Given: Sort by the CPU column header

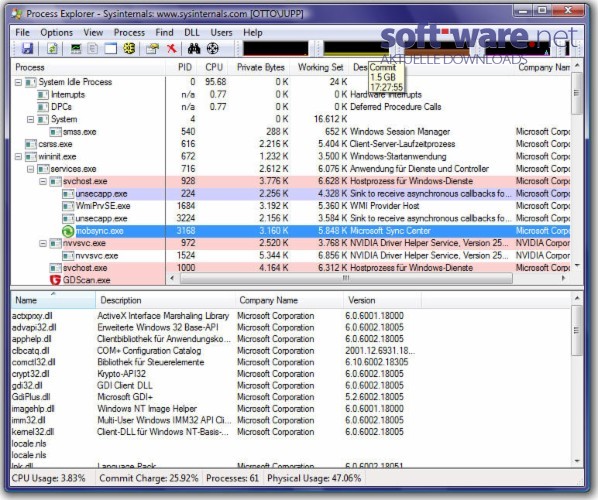Looking at the screenshot, I should [213, 68].
